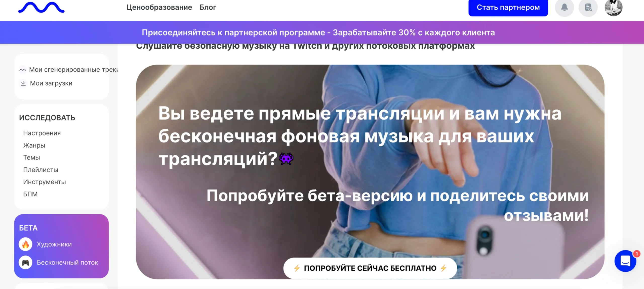
Task: Open the chat support bubble
Action: point(625,261)
